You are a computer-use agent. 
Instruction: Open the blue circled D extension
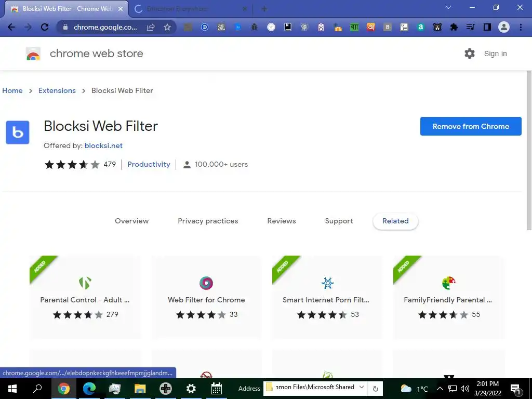[205, 27]
